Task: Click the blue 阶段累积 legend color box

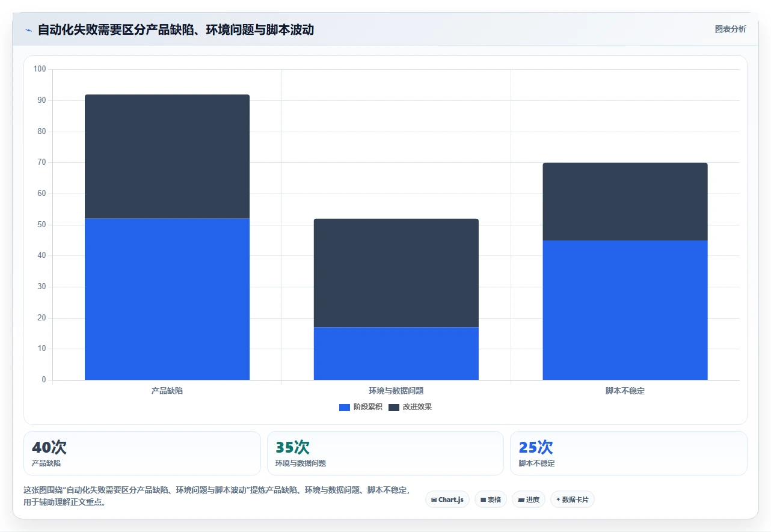Action: [x=345, y=408]
